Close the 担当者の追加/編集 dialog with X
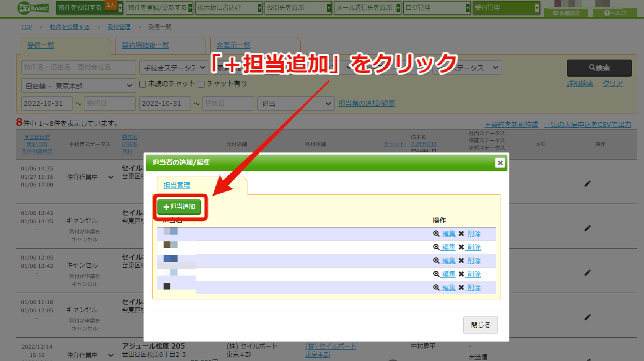644x361 pixels. (500, 163)
